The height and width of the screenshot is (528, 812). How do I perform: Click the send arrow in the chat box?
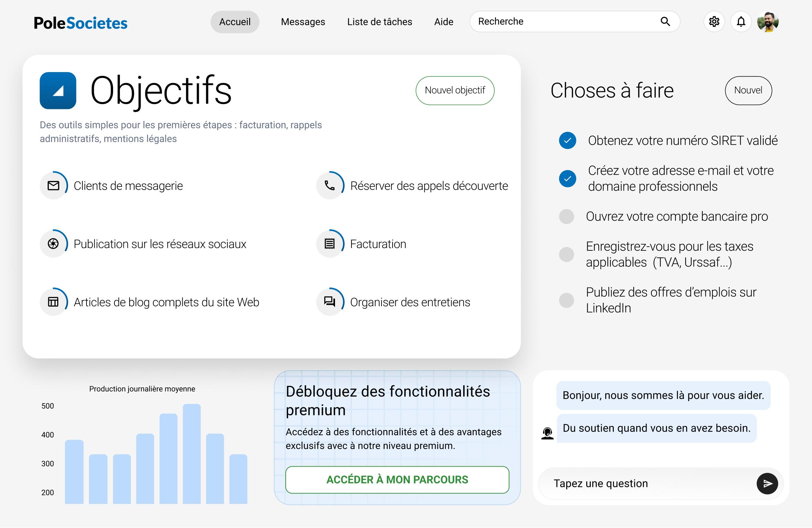[767, 483]
